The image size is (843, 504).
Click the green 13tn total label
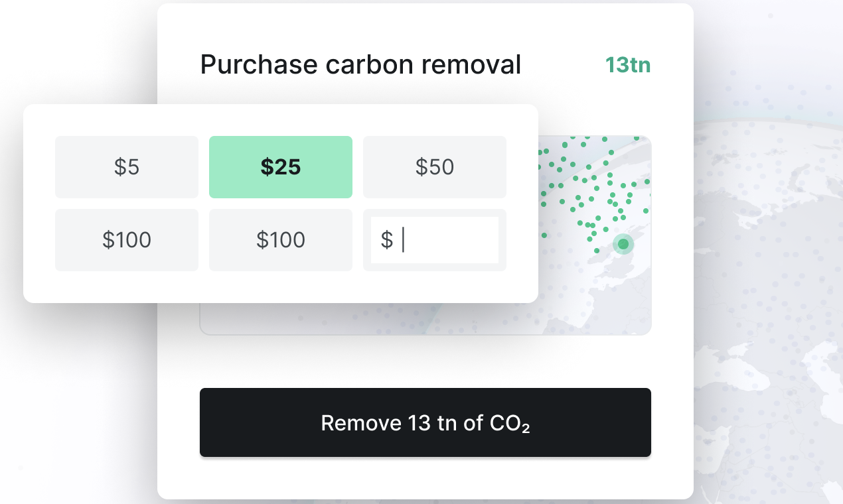(x=628, y=65)
